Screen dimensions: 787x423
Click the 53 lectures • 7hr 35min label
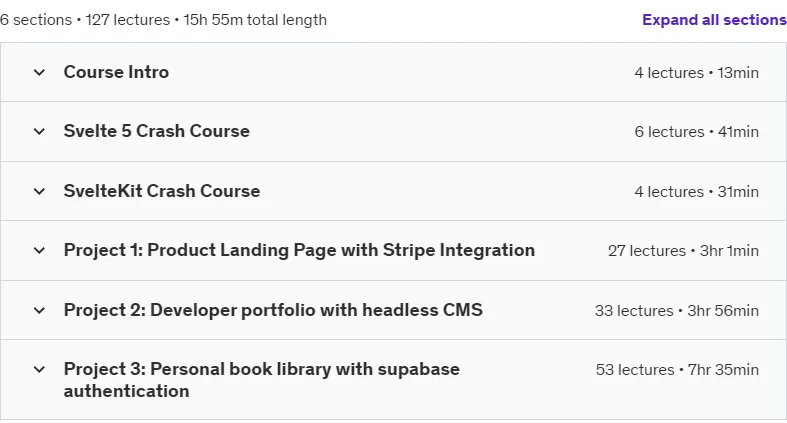click(677, 370)
